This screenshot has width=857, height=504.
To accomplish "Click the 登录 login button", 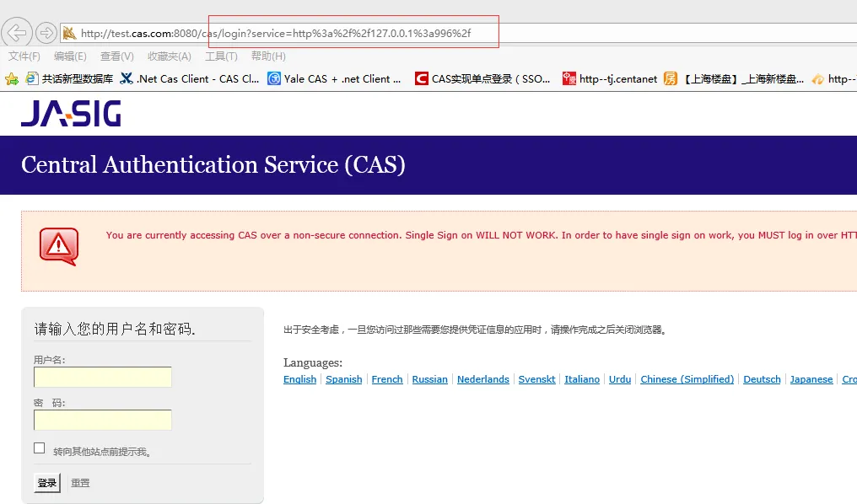I will coord(47,483).
